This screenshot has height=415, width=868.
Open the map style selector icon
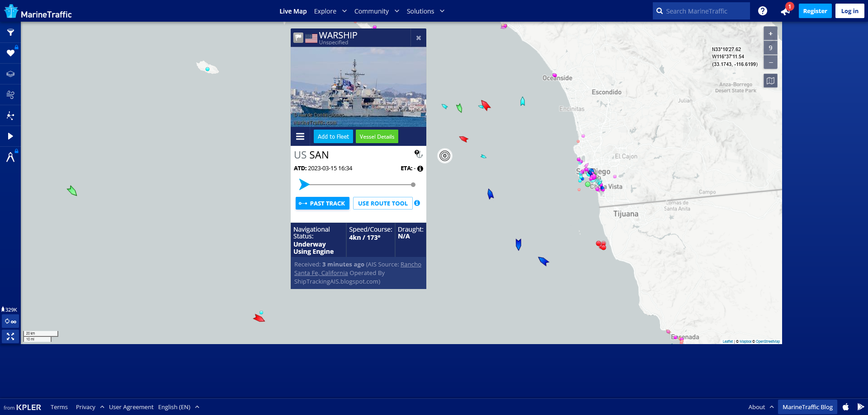[770, 81]
